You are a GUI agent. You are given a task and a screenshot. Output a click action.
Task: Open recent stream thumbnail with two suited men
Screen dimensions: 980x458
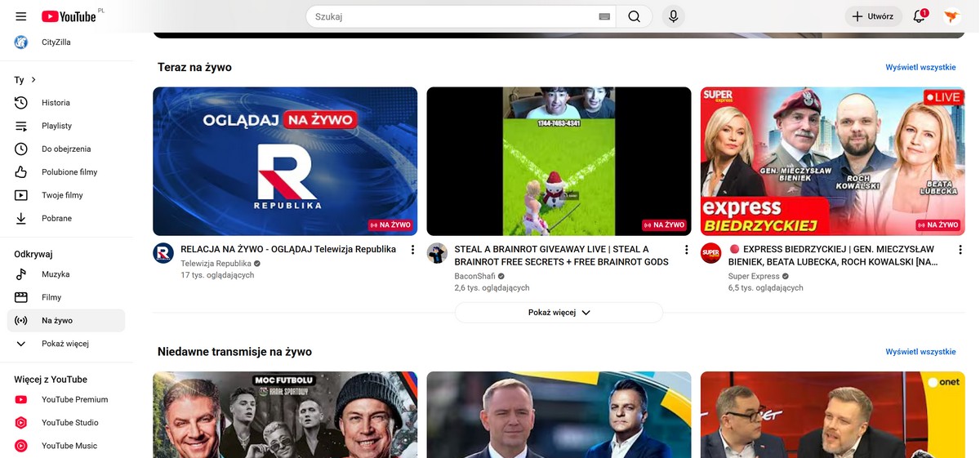click(x=559, y=415)
